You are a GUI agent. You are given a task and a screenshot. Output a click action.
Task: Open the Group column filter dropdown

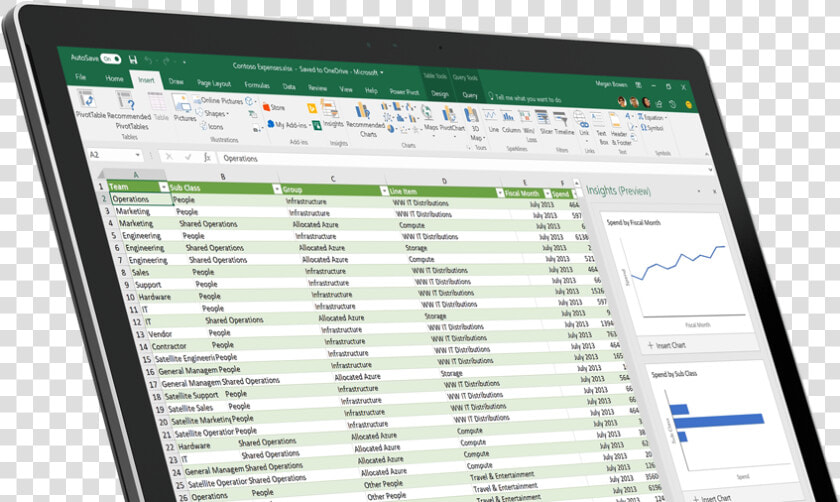(x=384, y=191)
